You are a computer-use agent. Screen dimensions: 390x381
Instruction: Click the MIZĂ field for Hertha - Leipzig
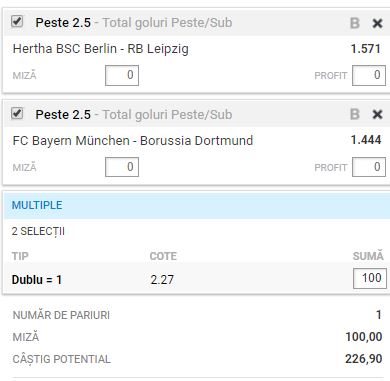pyautogui.click(x=122, y=75)
